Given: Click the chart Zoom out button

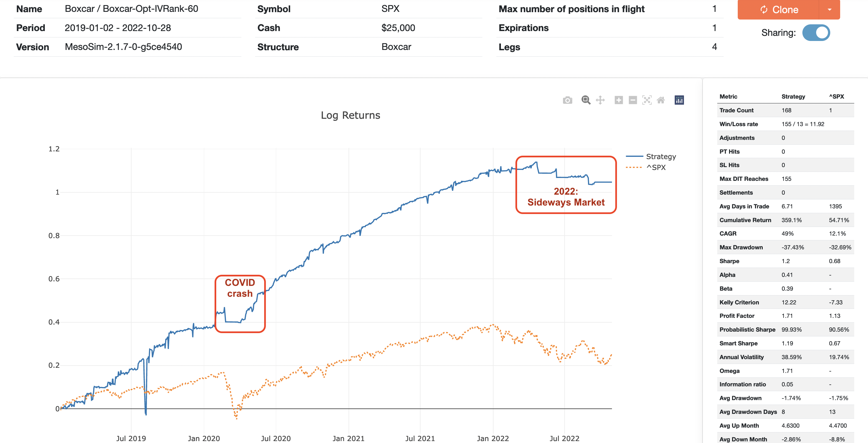Looking at the screenshot, I should click(x=633, y=100).
